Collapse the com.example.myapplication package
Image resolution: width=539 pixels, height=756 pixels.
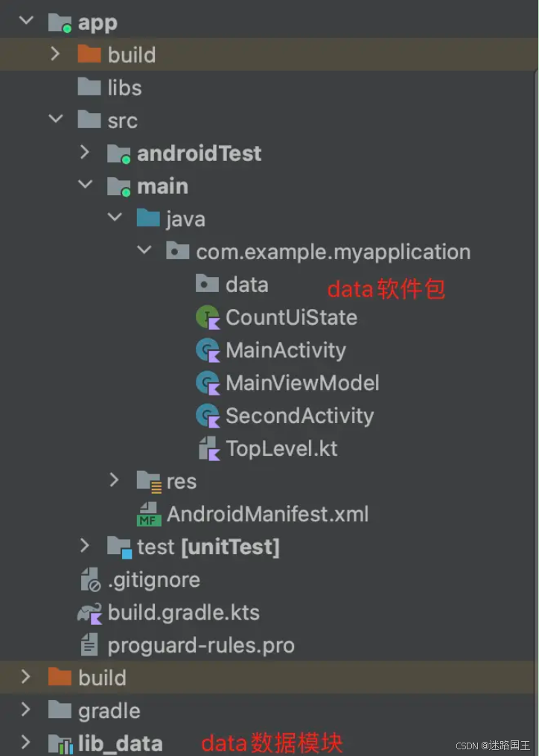click(x=144, y=250)
